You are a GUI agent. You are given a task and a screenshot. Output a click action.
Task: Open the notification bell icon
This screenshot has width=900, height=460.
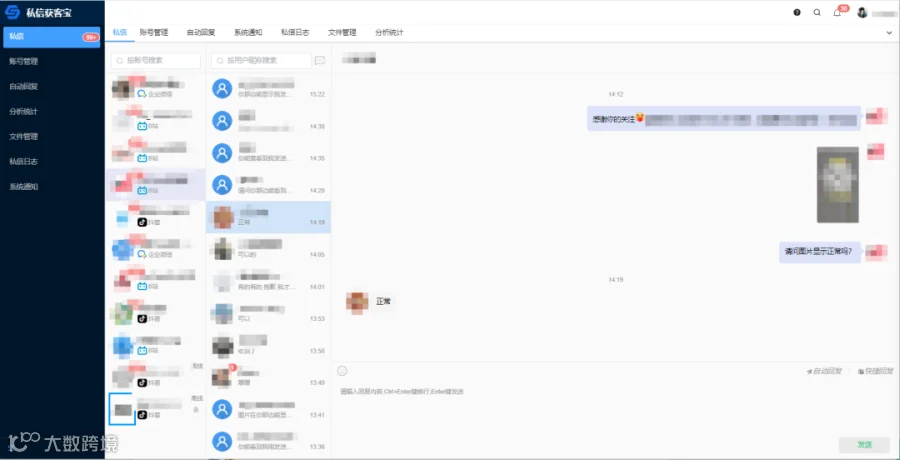click(837, 13)
